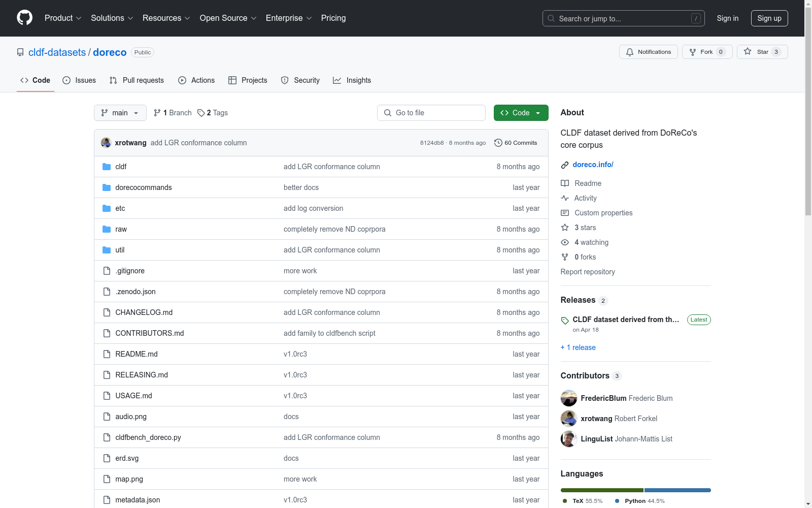Open the cldfbench_doreco.py file
This screenshot has width=812, height=508.
[x=148, y=437]
